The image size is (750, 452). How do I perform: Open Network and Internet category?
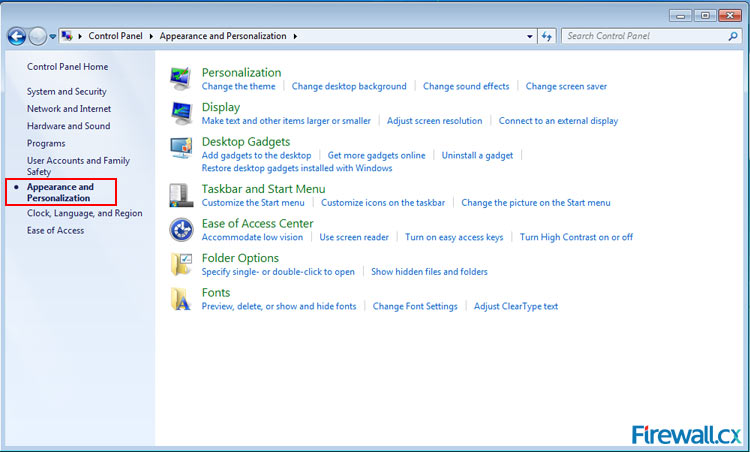click(x=69, y=109)
